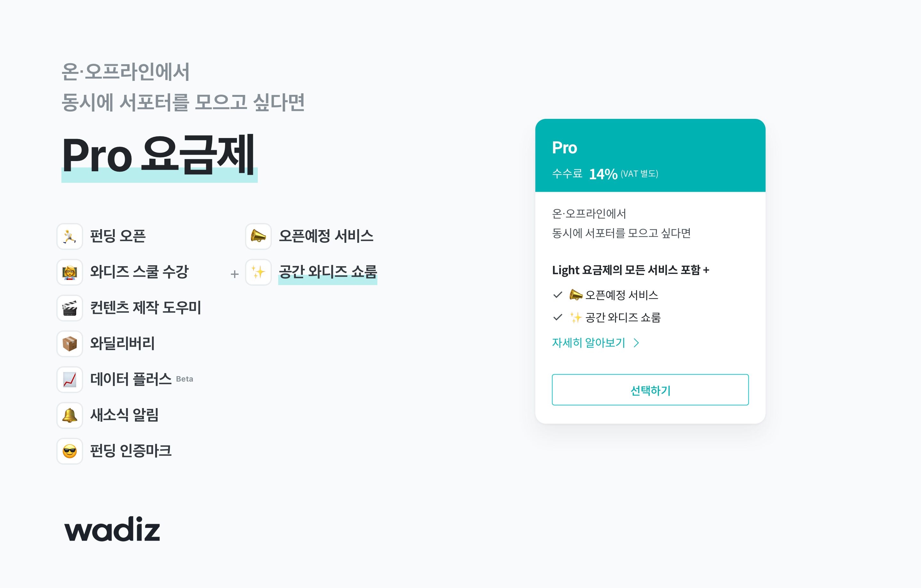921x588 pixels.
Task: Click the plus sign before the sparkles icon
Action: [234, 274]
